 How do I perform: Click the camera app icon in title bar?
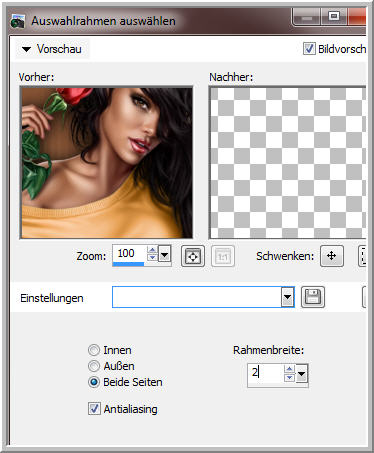(x=18, y=21)
